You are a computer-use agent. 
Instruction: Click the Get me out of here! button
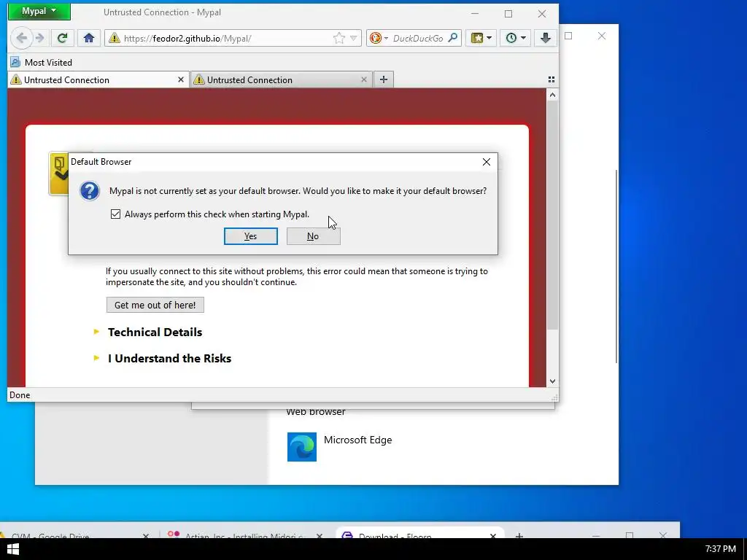[155, 305]
